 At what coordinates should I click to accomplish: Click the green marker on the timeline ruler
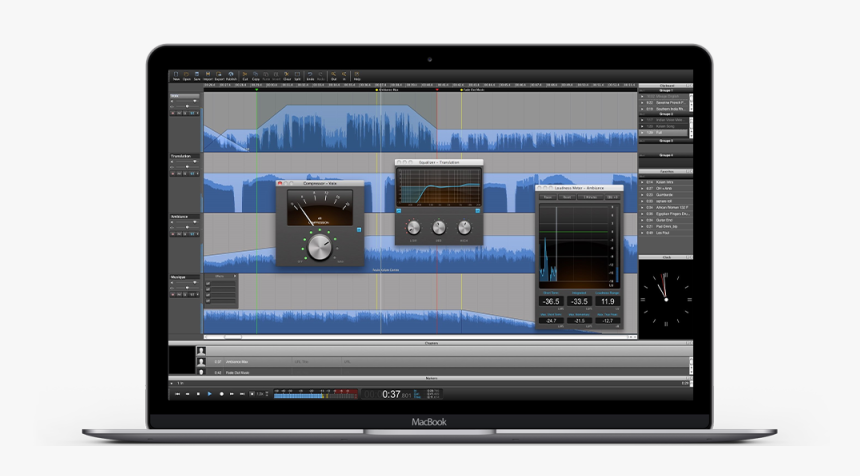257,89
